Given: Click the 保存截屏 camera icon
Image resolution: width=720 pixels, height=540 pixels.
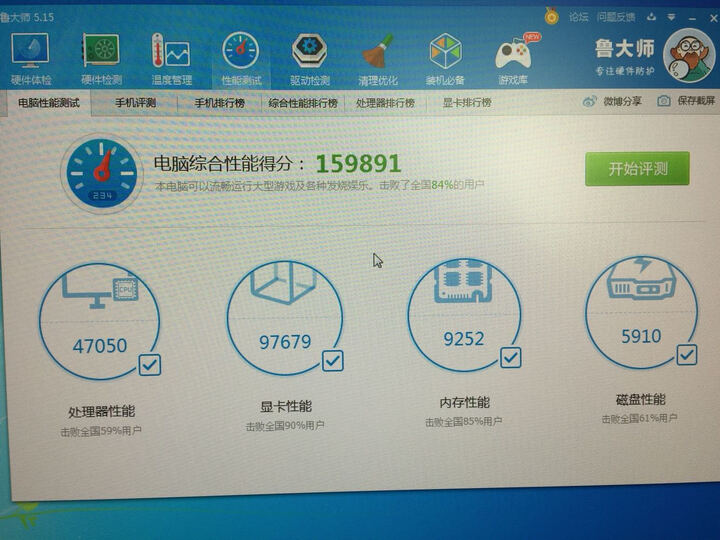Looking at the screenshot, I should pyautogui.click(x=664, y=101).
